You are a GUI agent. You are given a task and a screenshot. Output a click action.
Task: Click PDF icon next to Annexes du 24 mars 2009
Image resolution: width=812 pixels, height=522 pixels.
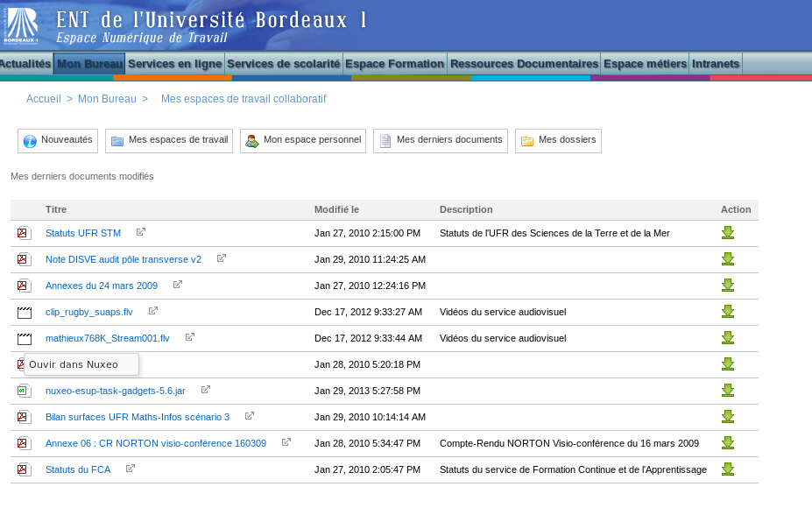[x=24, y=286]
